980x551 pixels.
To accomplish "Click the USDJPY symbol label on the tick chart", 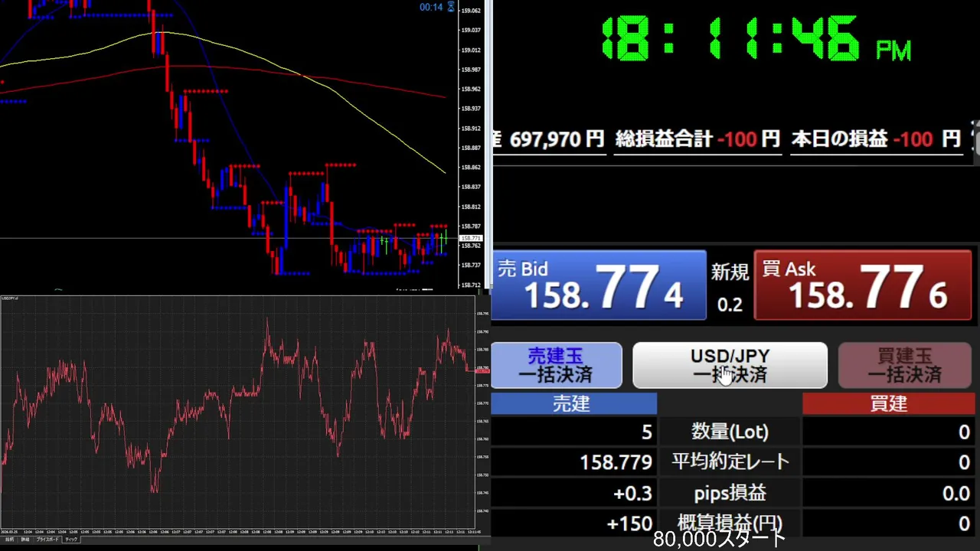I will click(x=9, y=298).
